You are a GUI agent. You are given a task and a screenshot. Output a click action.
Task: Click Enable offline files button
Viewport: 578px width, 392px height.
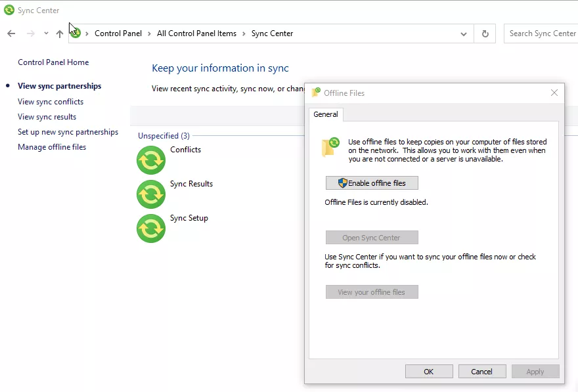click(372, 183)
